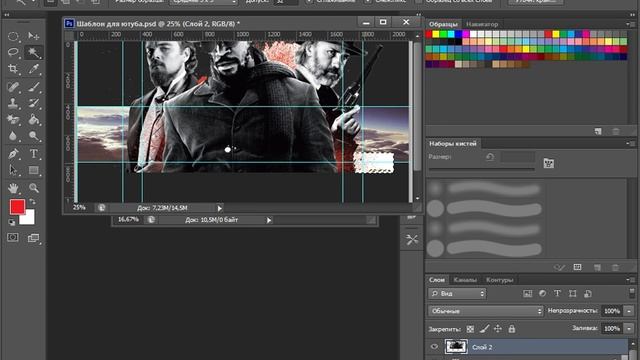Open the status bar arrow menu at 25%
This screenshot has width=640, height=360.
220,208
